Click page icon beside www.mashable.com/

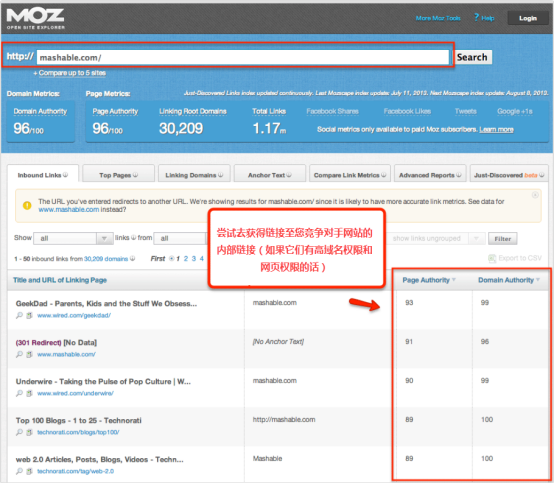coord(29,354)
